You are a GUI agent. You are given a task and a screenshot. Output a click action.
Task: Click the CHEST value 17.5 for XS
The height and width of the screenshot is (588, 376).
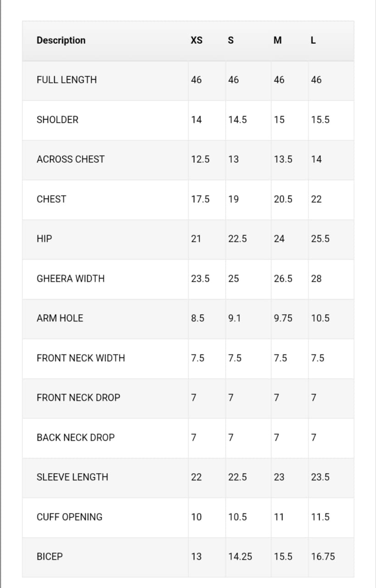coord(200,199)
